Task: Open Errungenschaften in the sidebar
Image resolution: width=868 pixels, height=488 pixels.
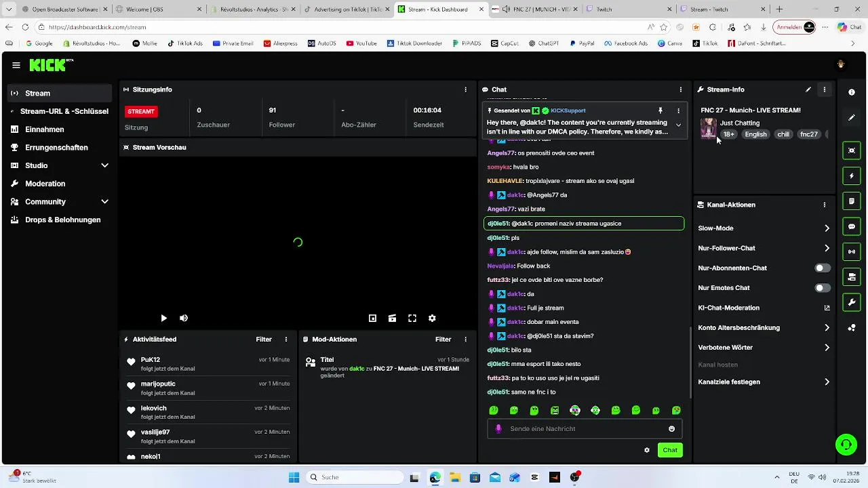Action: pyautogui.click(x=60, y=147)
